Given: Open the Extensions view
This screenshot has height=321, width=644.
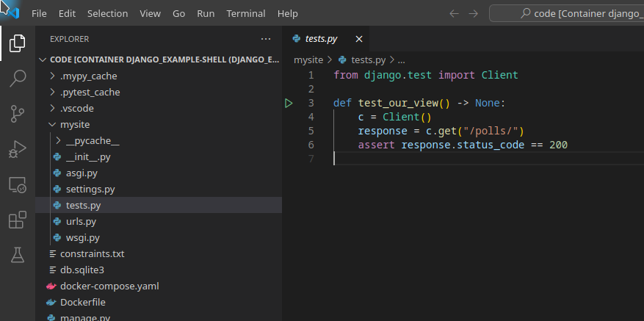Looking at the screenshot, I should coord(17,220).
